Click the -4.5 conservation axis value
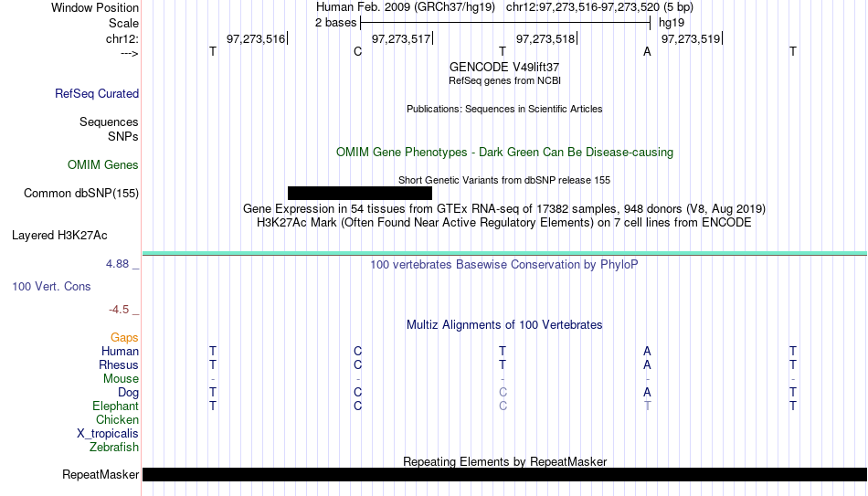The height and width of the screenshot is (496, 868). click(119, 310)
